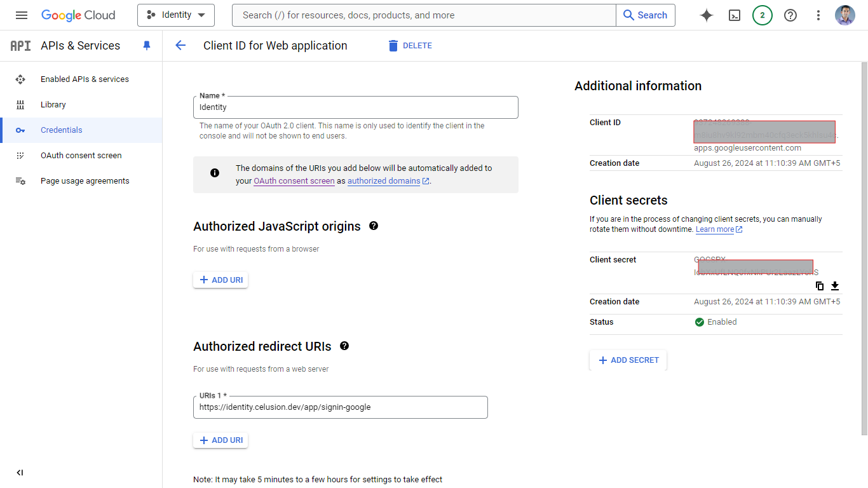Go back using the left arrow
This screenshot has height=488, width=868.
click(x=180, y=45)
